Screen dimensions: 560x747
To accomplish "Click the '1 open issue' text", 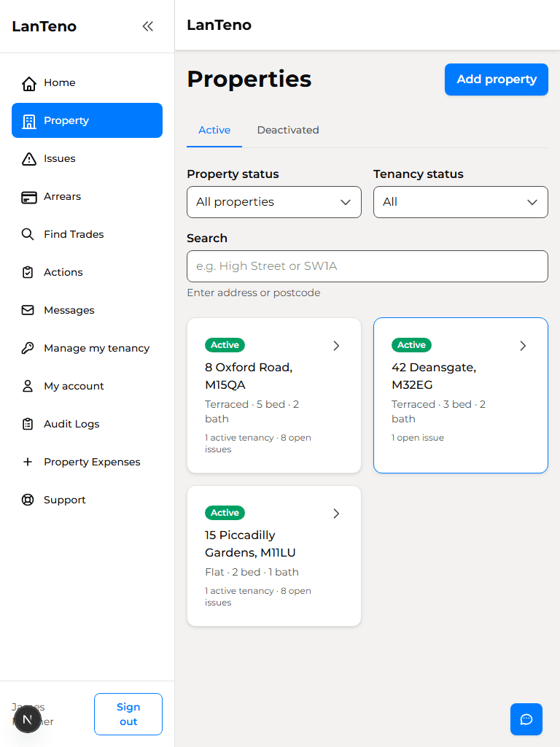I will (418, 438).
